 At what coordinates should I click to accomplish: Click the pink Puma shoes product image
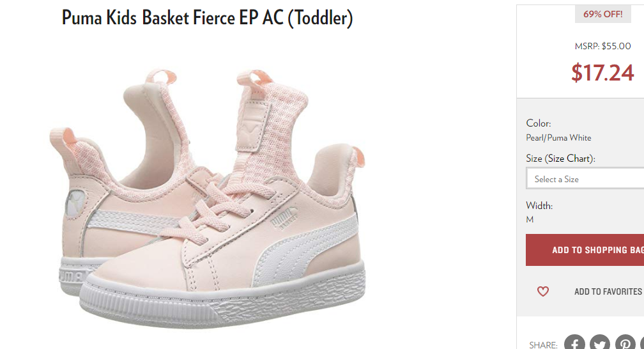click(208, 198)
